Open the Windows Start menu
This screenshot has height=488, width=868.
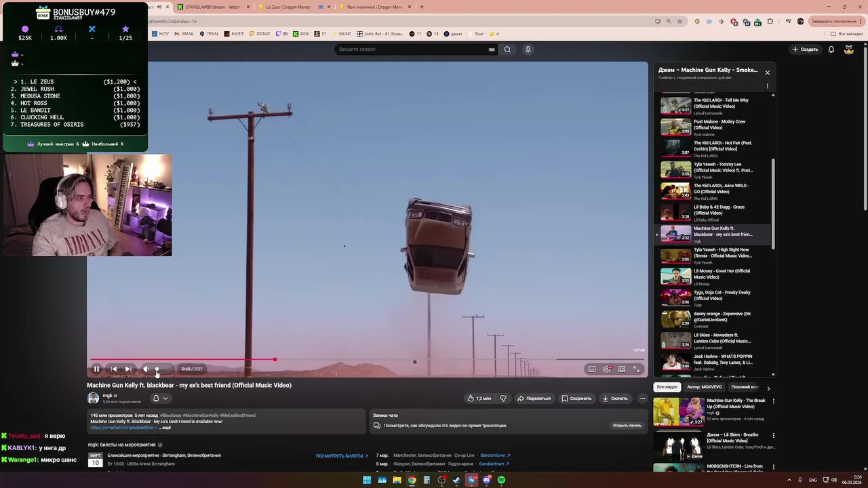(x=367, y=480)
